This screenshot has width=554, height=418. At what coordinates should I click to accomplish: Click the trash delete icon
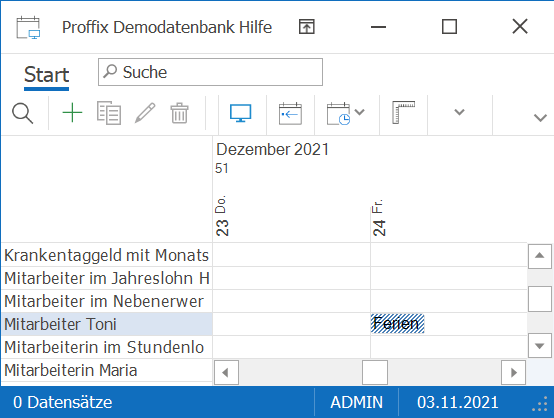179,113
